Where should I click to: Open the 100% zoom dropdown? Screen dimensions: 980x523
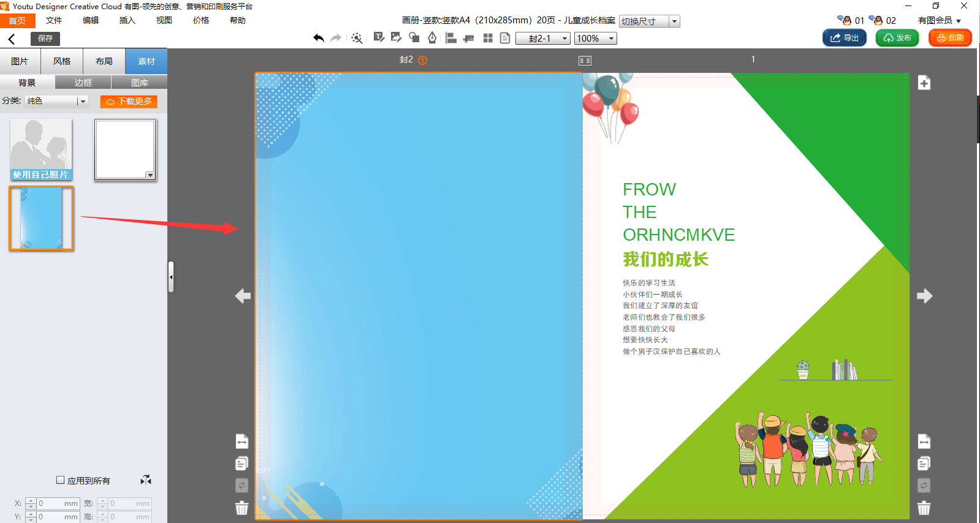[x=595, y=39]
